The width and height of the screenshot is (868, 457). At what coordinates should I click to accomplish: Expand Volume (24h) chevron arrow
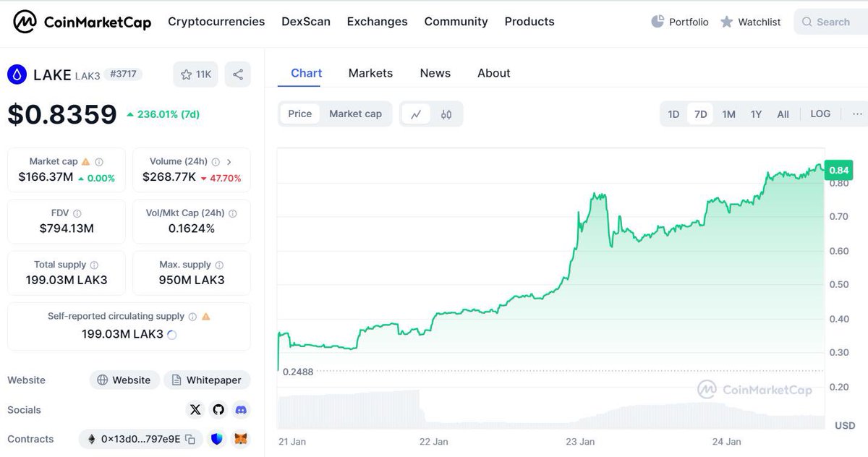(229, 162)
